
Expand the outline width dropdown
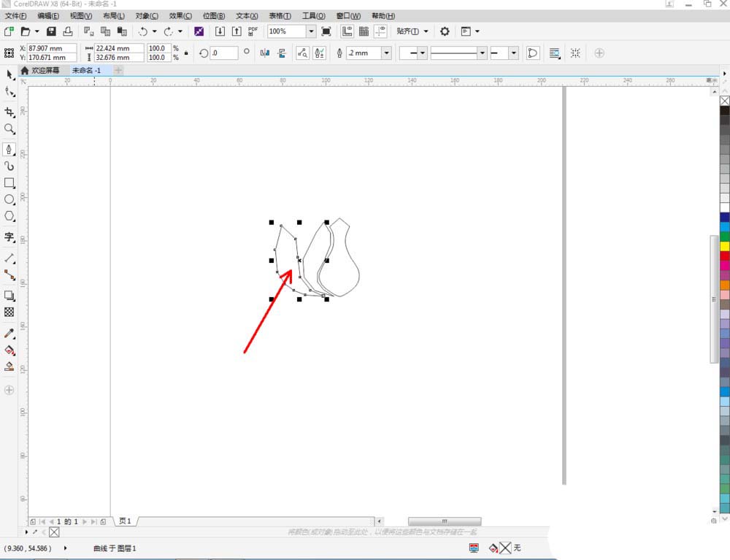click(386, 53)
